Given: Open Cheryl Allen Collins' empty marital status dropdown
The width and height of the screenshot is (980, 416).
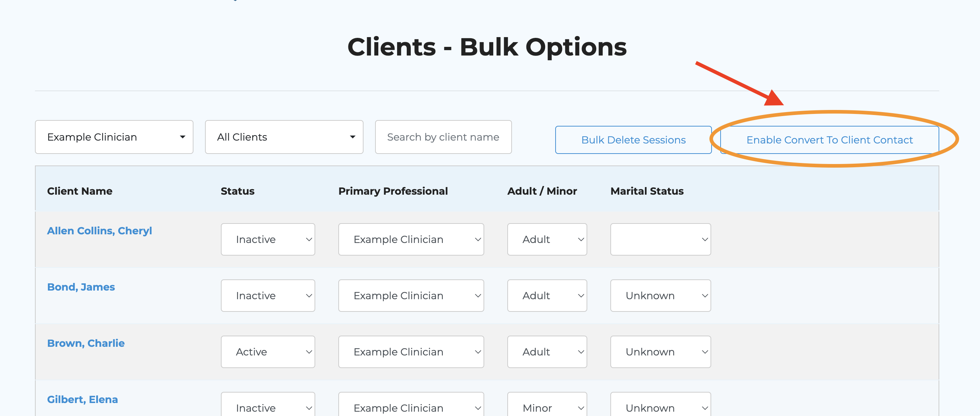Looking at the screenshot, I should (660, 239).
